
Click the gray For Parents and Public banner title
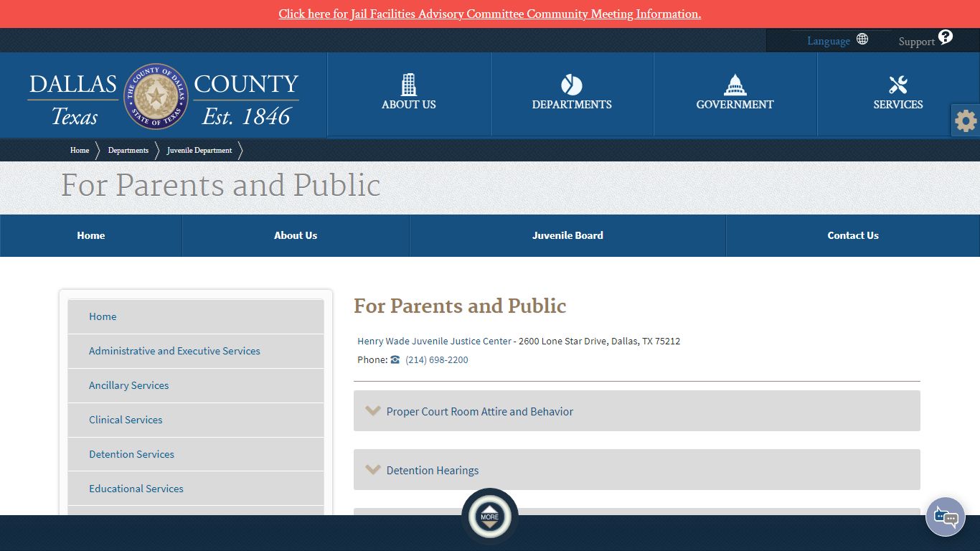point(221,185)
